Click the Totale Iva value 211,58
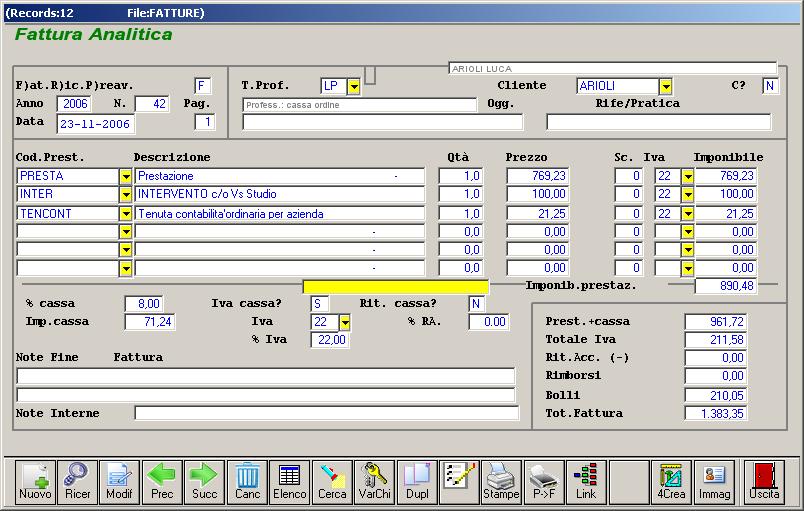This screenshot has width=804, height=511. tap(716, 340)
